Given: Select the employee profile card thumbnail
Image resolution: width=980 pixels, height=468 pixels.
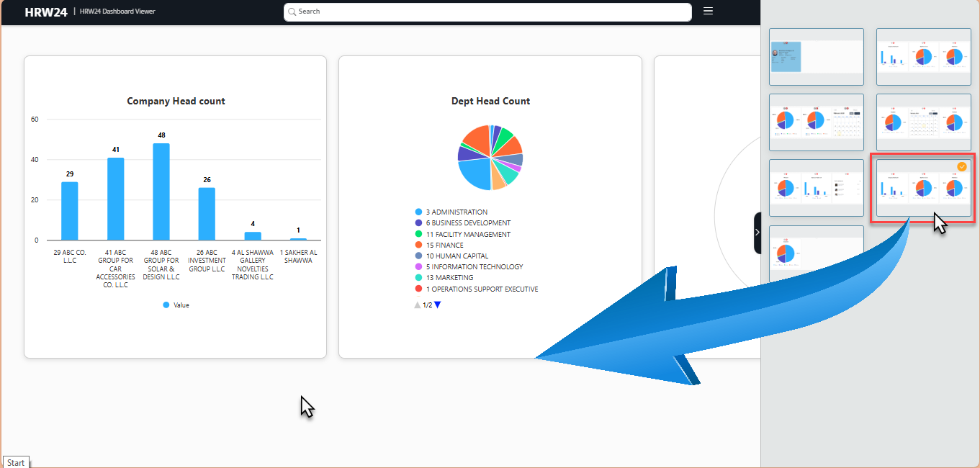Looking at the screenshot, I should [816, 57].
